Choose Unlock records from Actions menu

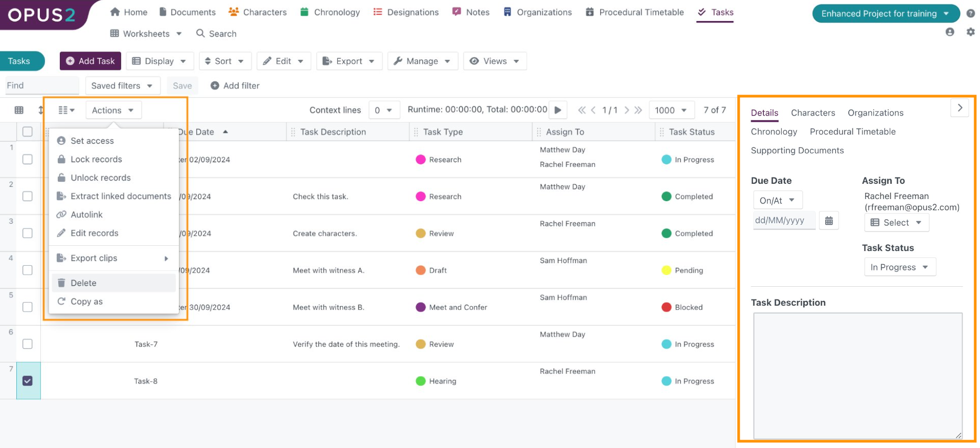point(113,178)
